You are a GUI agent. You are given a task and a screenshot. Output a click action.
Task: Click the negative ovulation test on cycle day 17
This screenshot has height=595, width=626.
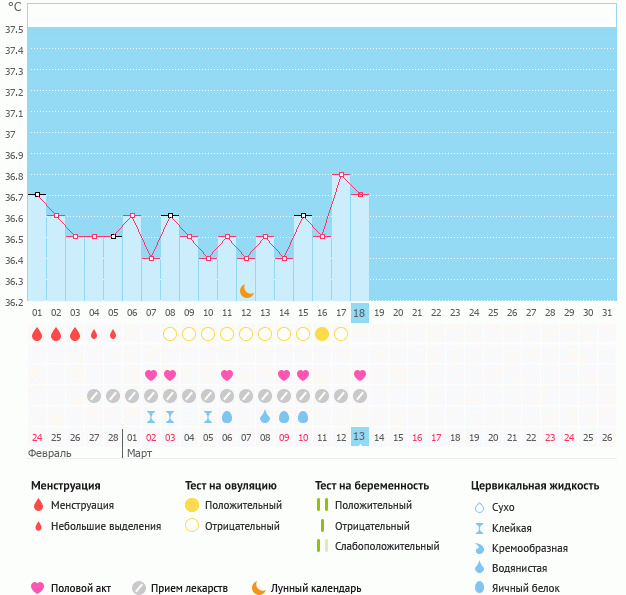[x=341, y=334]
